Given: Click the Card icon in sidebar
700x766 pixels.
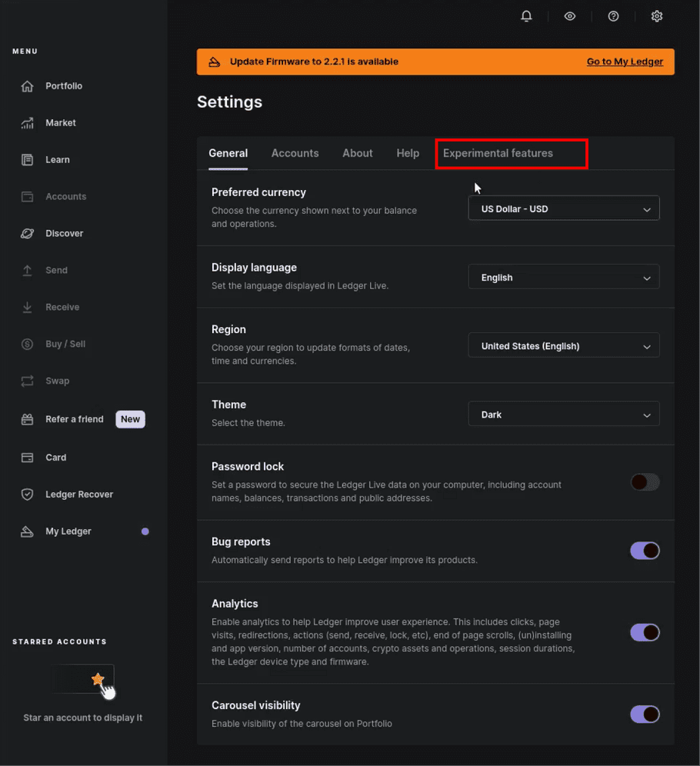Looking at the screenshot, I should 28,458.
